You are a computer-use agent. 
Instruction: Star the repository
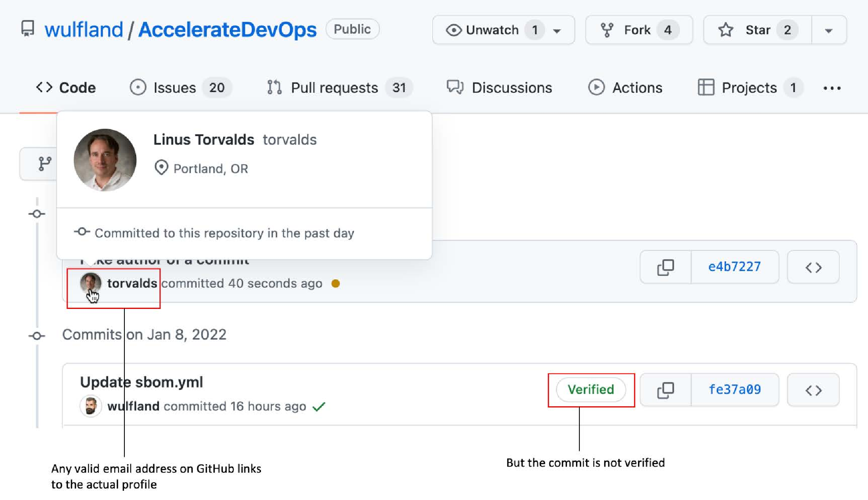point(757,30)
